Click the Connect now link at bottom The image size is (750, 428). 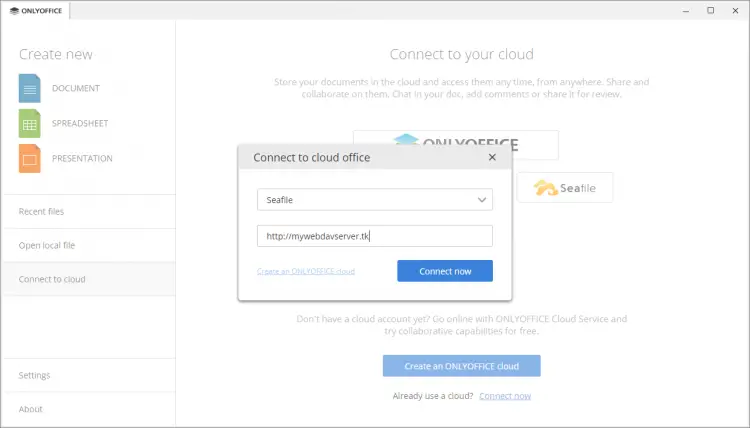tap(505, 396)
